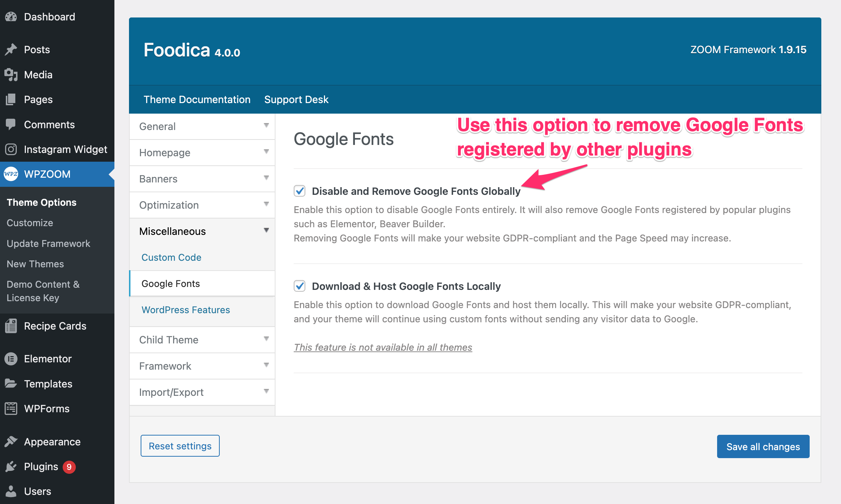Open the Theme Documentation link
The image size is (841, 504).
[x=197, y=99]
